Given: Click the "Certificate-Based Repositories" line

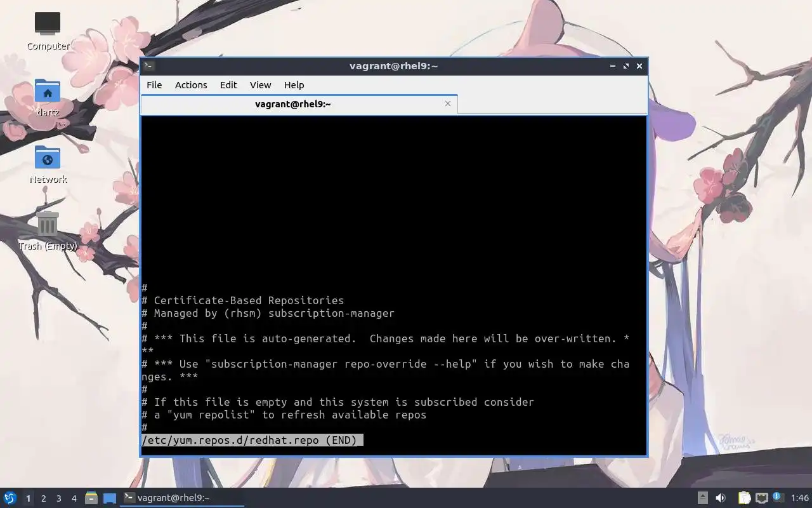Looking at the screenshot, I should (242, 300).
